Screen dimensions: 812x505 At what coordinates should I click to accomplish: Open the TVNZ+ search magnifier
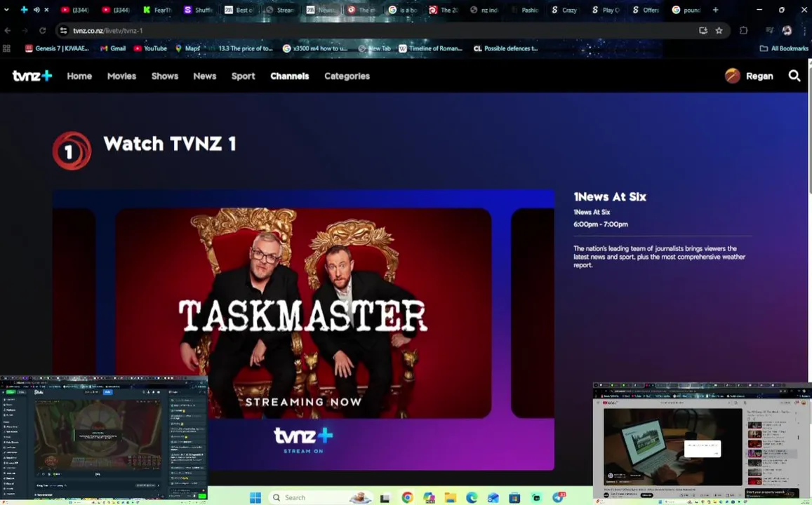(794, 76)
